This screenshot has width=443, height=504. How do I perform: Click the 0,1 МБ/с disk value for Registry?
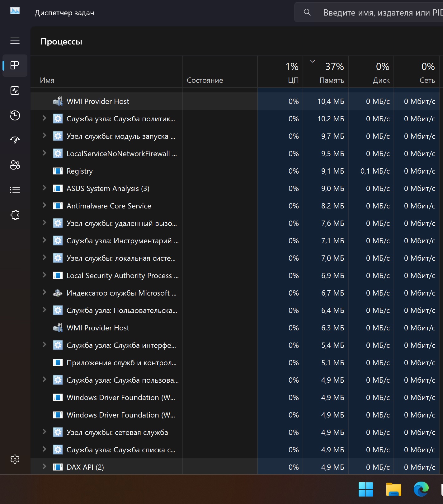pos(375,171)
